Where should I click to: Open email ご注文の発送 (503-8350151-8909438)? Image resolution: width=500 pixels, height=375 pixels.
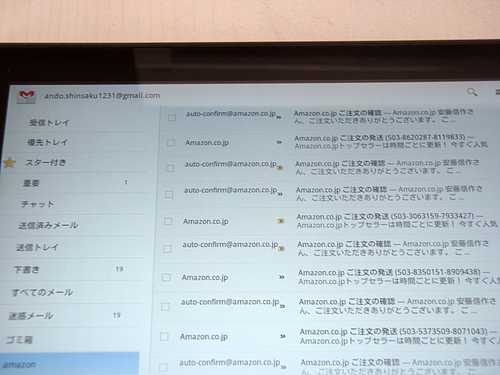click(398, 277)
